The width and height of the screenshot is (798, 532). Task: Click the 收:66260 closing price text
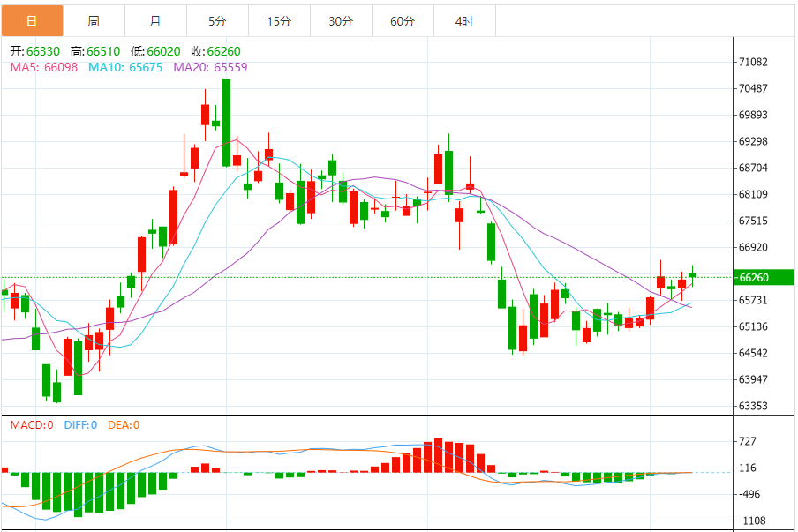[215, 51]
